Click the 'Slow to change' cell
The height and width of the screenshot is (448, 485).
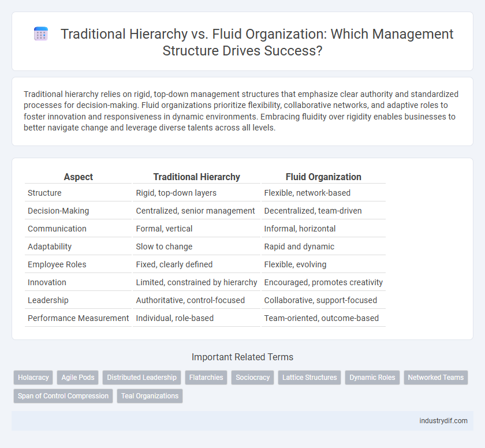click(197, 247)
